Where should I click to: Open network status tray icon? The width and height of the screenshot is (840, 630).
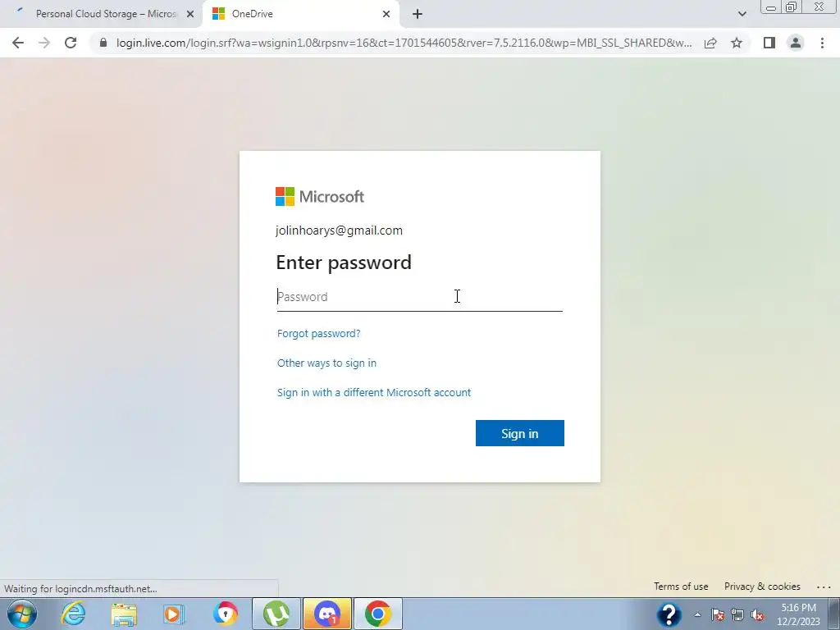coord(737,614)
